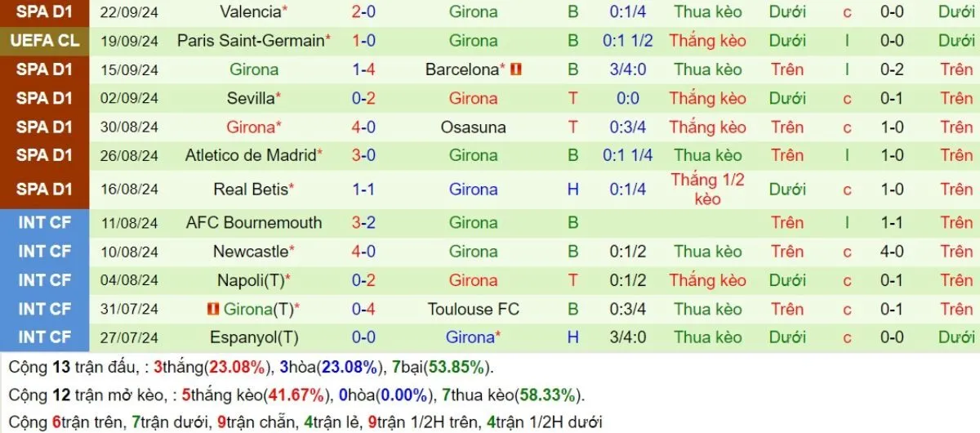Open the UEFA CL league label

45,41
